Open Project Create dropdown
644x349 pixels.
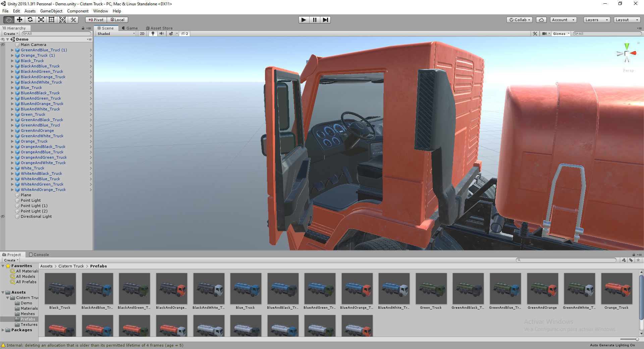click(11, 260)
